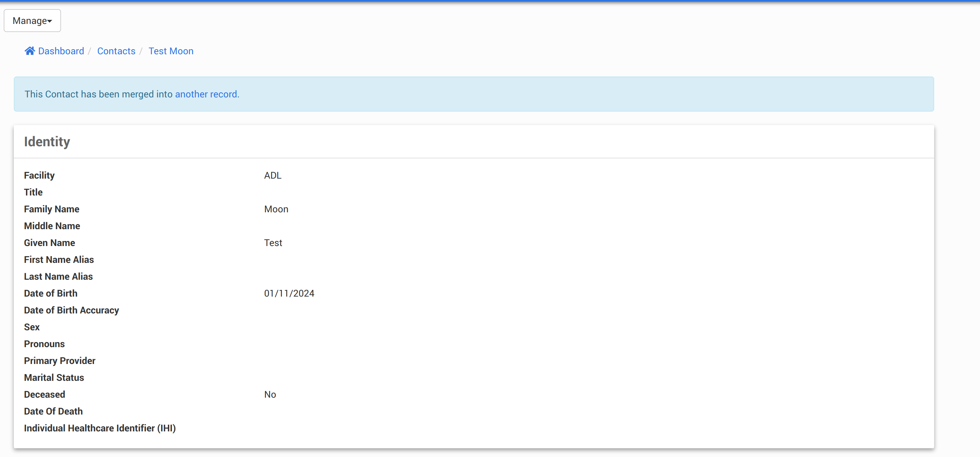Click the Family Name label
980x457 pixels.
tap(51, 209)
